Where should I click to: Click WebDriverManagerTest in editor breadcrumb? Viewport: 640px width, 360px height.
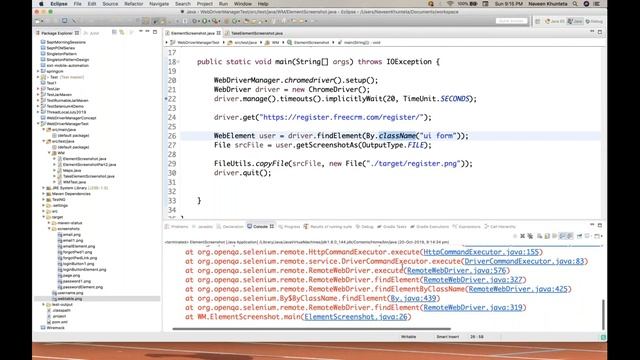tap(198, 42)
